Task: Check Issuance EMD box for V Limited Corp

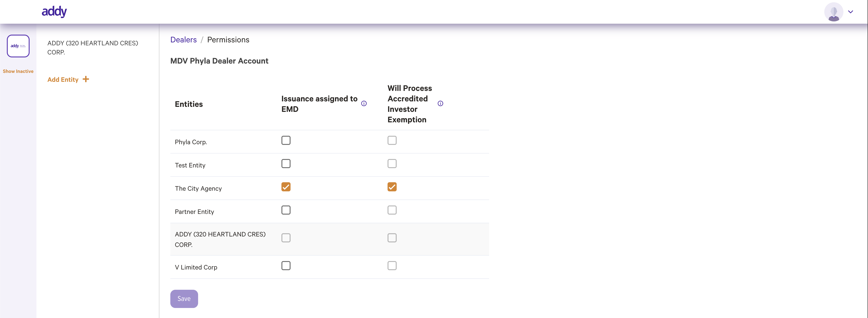Action: [286, 266]
